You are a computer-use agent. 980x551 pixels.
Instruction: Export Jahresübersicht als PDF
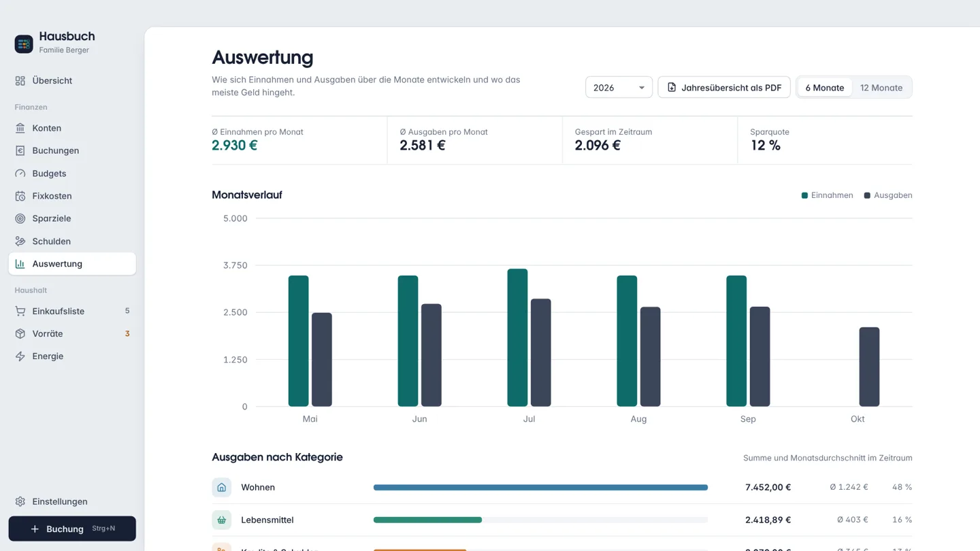[x=724, y=87]
